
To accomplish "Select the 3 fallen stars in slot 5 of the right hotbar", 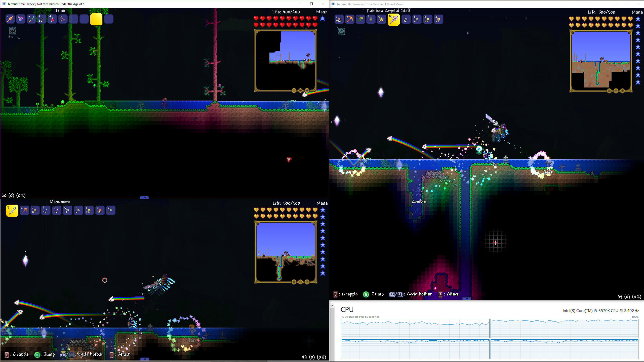I will [381, 19].
